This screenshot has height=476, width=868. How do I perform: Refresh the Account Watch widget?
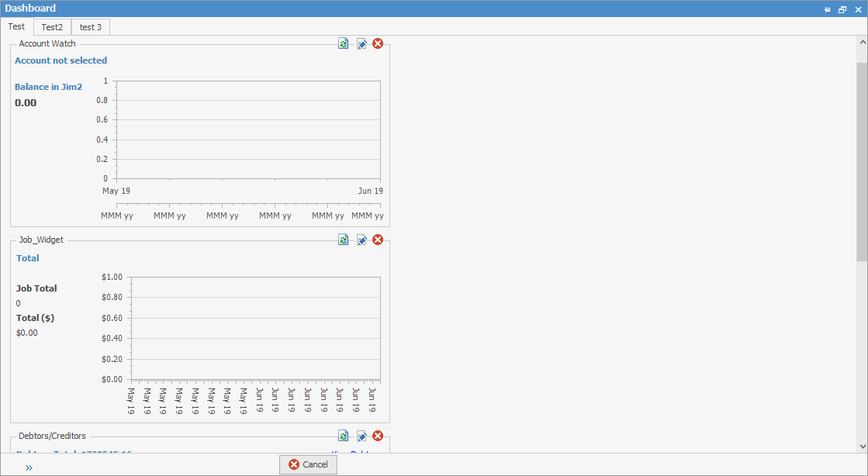[x=343, y=43]
